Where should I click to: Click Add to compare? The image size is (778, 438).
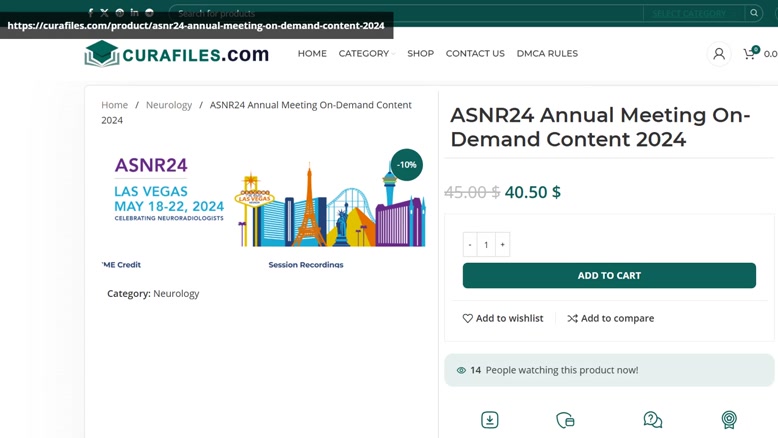pos(611,318)
